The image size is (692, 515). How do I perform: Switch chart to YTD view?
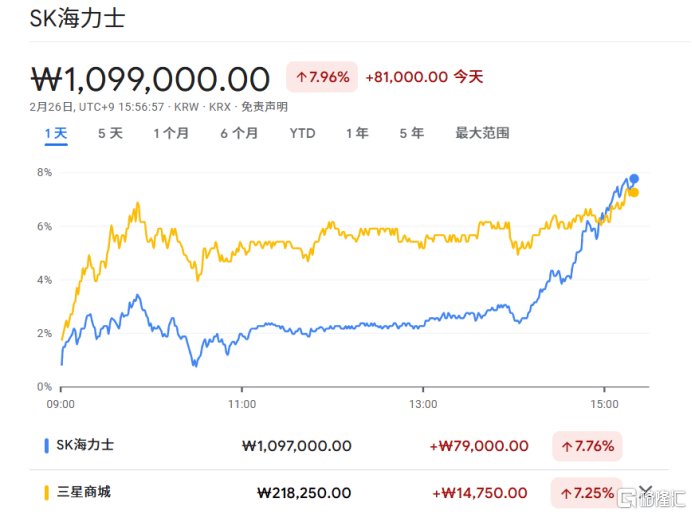point(302,133)
